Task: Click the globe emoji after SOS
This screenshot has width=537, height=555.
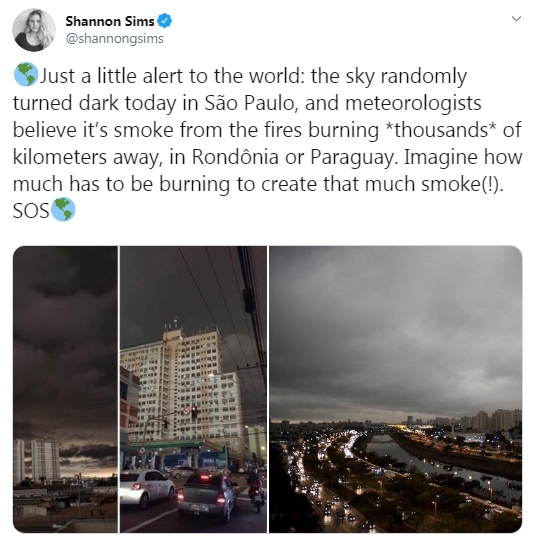Action: 63,209
